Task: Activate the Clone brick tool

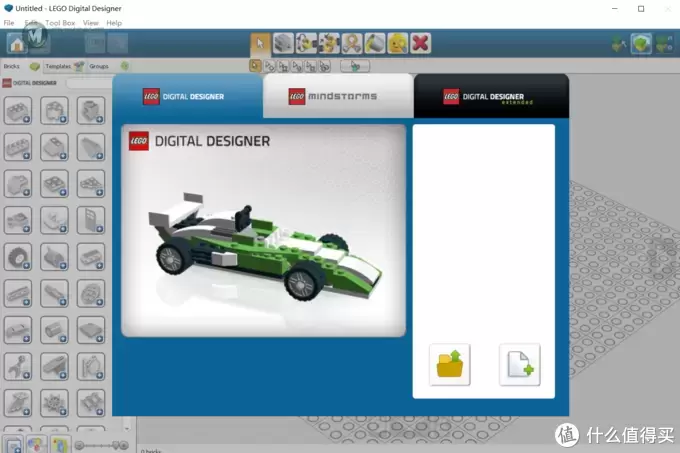Action: pyautogui.click(x=283, y=43)
